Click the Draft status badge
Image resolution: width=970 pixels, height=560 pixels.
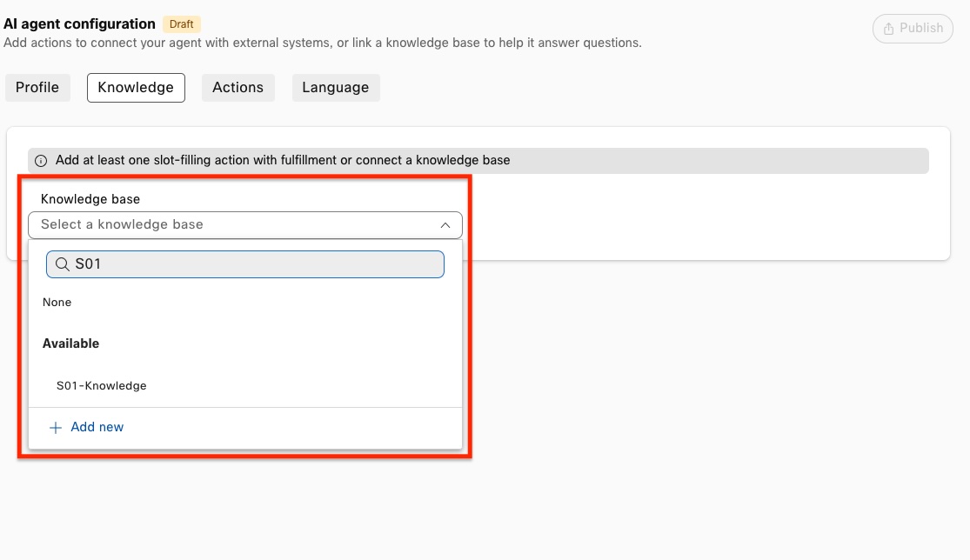pyautogui.click(x=181, y=24)
